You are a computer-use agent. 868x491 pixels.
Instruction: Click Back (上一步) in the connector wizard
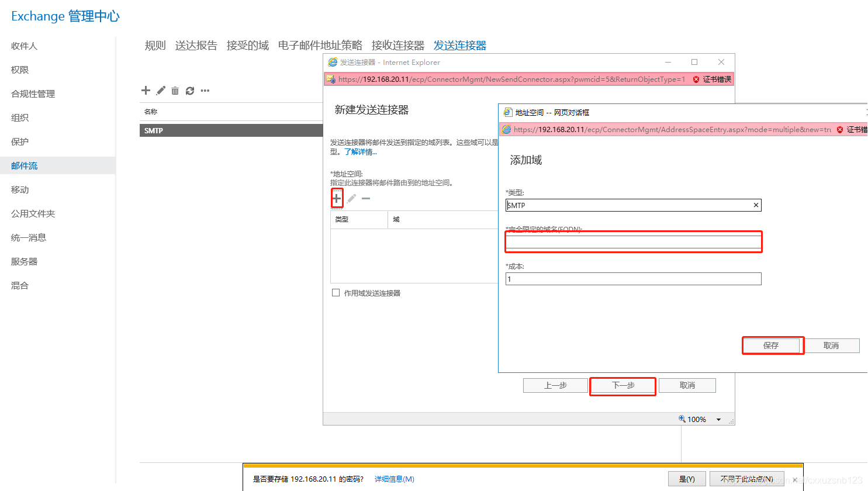pyautogui.click(x=555, y=385)
